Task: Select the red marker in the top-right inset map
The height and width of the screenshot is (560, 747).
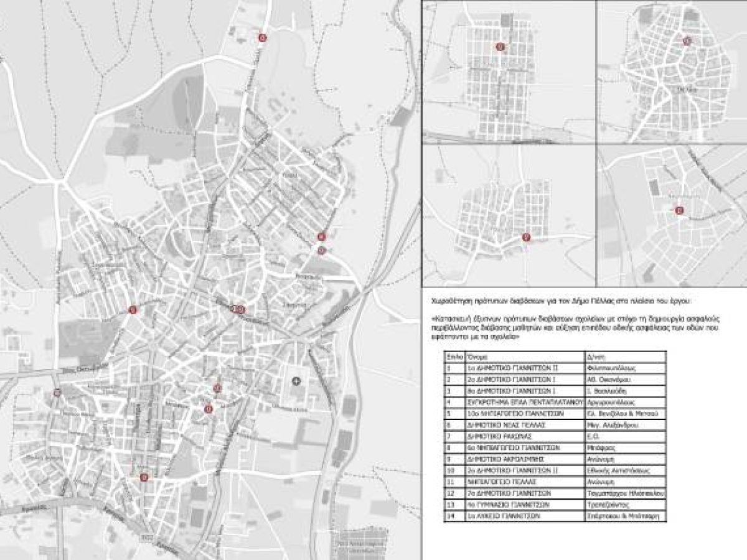Action: coord(687,42)
